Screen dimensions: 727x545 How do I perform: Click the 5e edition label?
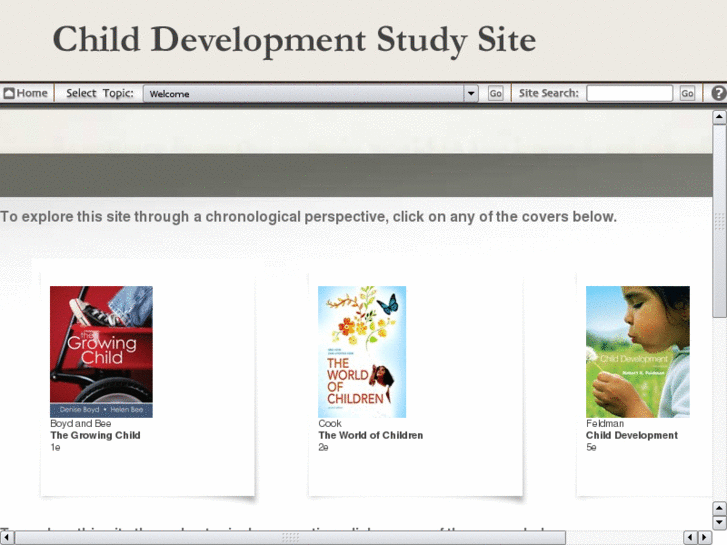(591, 448)
